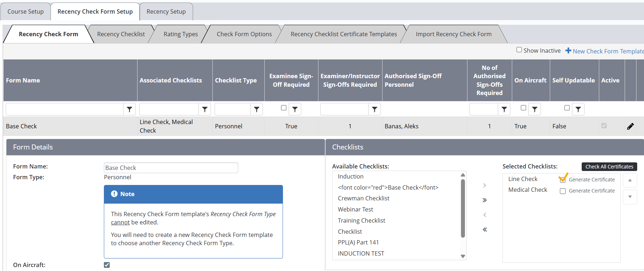This screenshot has width=644, height=271.
Task: Click the Checklist Type filter funnel icon
Action: (x=256, y=109)
